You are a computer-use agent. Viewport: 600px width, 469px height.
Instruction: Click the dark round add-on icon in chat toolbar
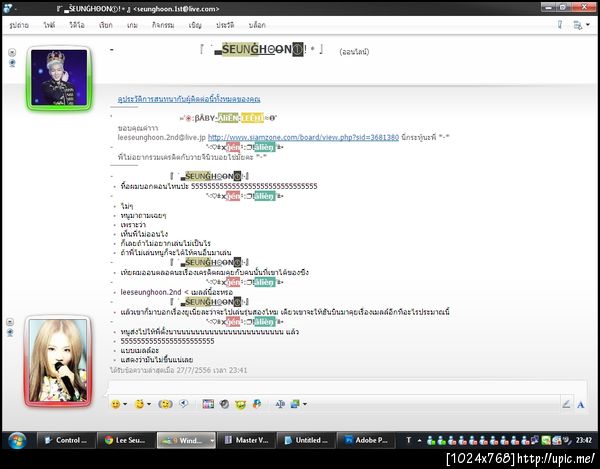pos(225,404)
